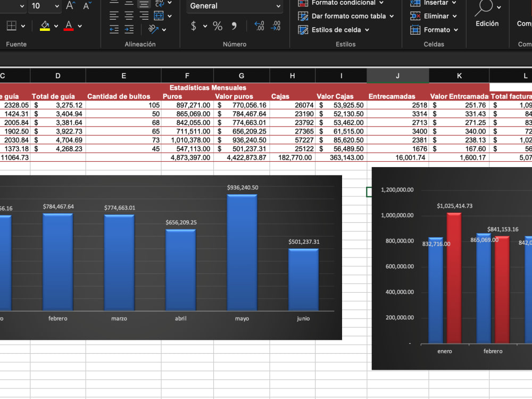Apply red font color A
This screenshot has height=399, width=532.
[69, 26]
